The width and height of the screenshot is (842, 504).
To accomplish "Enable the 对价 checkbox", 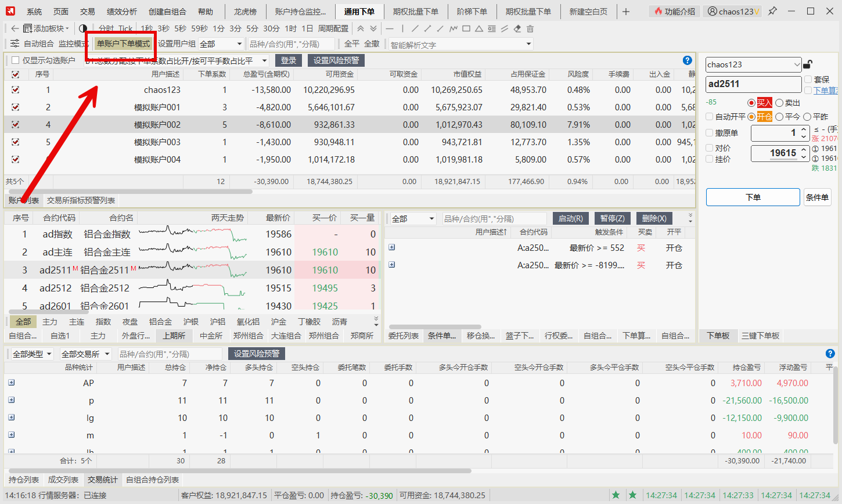I will [x=710, y=148].
